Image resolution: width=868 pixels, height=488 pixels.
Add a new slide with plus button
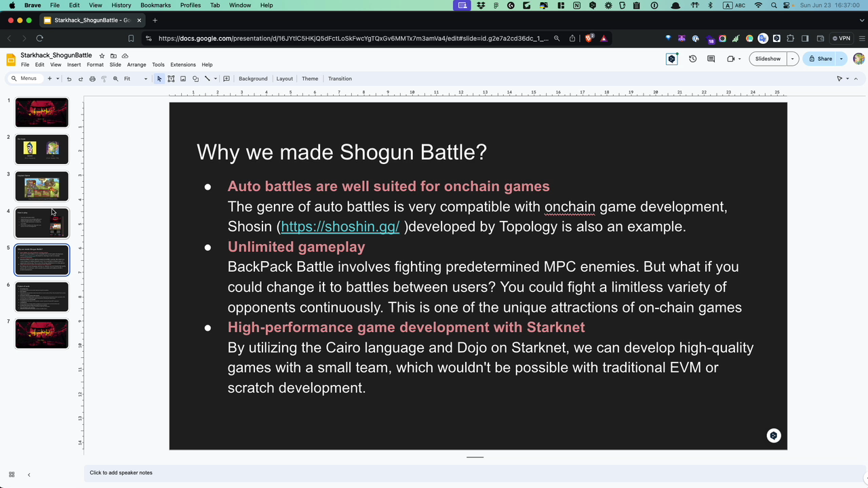[50, 79]
